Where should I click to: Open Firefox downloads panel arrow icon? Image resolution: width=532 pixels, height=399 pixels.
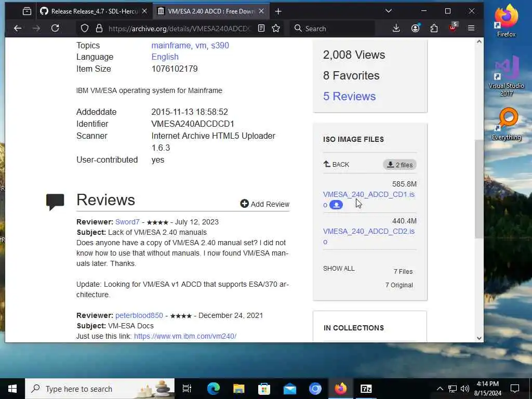pos(396,29)
